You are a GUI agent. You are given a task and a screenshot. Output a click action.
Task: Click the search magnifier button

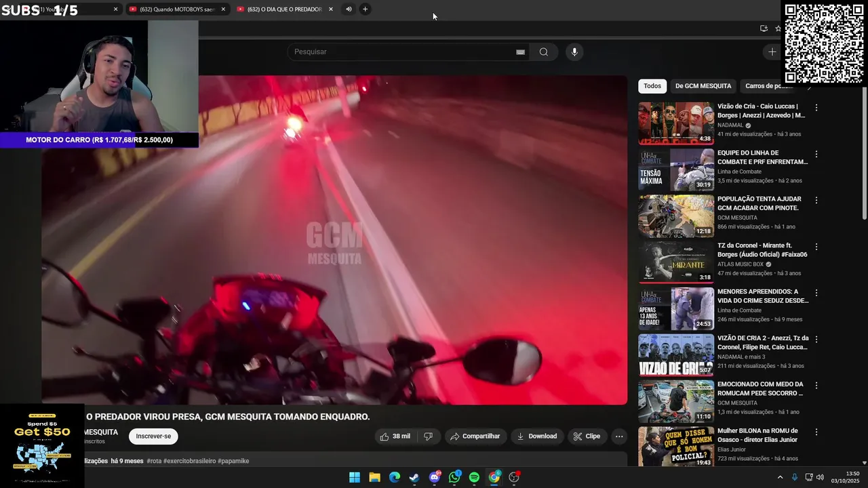(544, 52)
